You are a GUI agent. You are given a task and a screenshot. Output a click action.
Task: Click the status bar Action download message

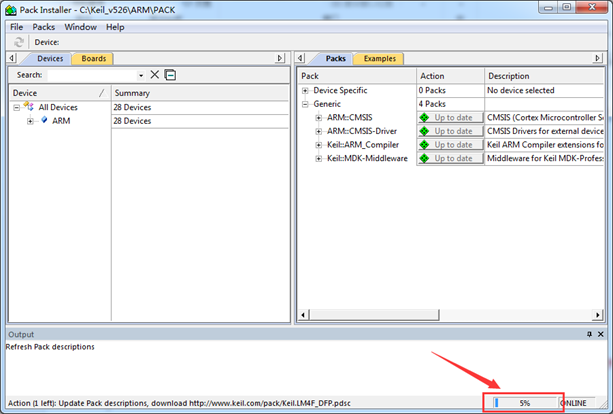click(179, 403)
